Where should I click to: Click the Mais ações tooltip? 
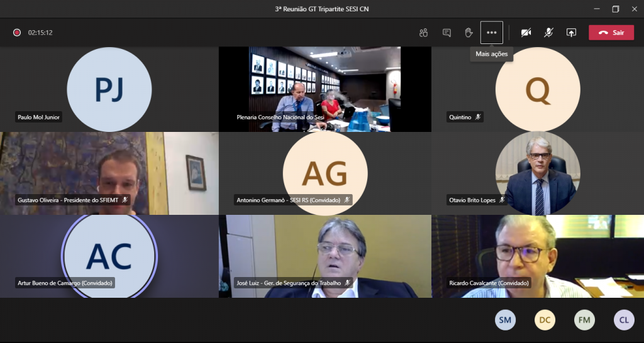click(492, 54)
